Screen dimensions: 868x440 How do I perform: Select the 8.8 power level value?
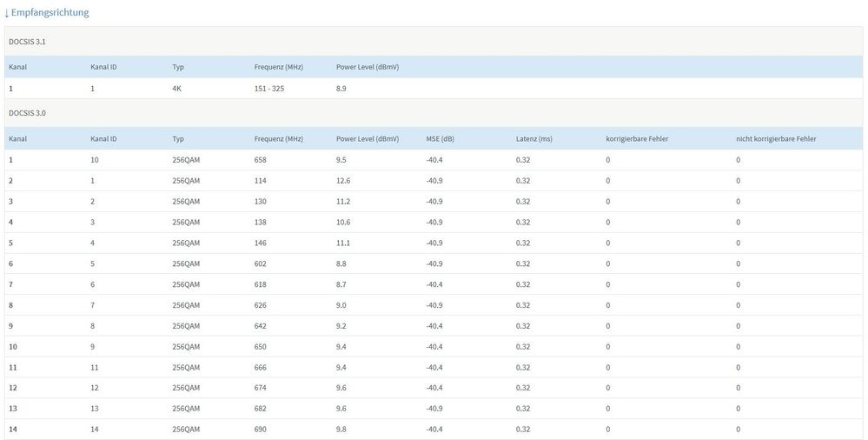[341, 263]
